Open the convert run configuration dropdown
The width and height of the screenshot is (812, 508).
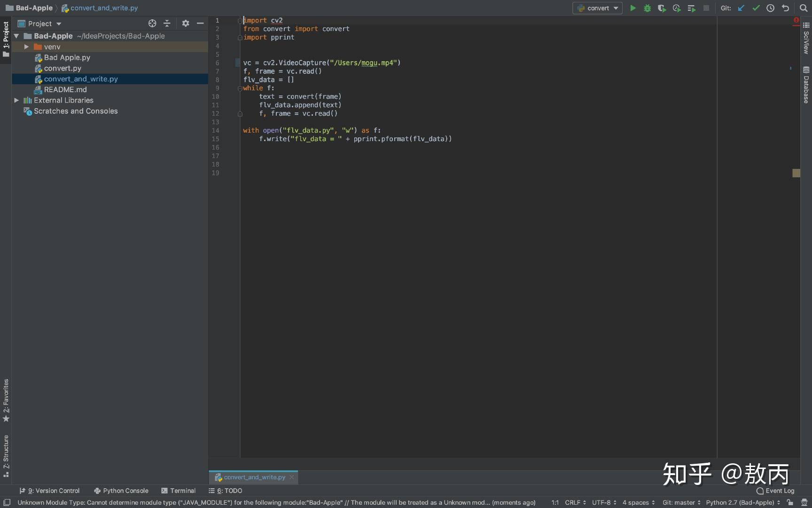tap(597, 8)
